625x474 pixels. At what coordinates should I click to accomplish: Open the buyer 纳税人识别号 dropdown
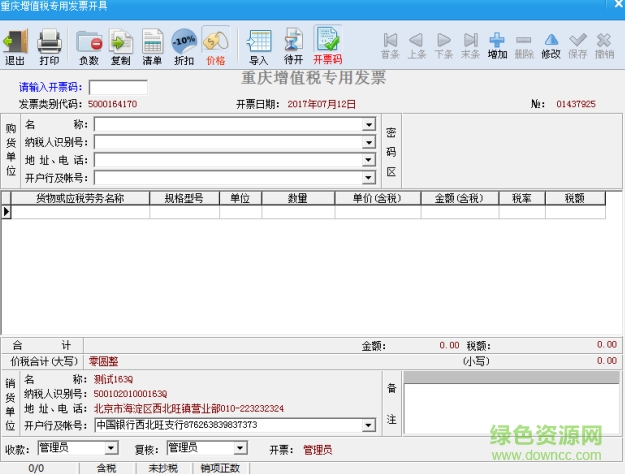click(x=369, y=142)
